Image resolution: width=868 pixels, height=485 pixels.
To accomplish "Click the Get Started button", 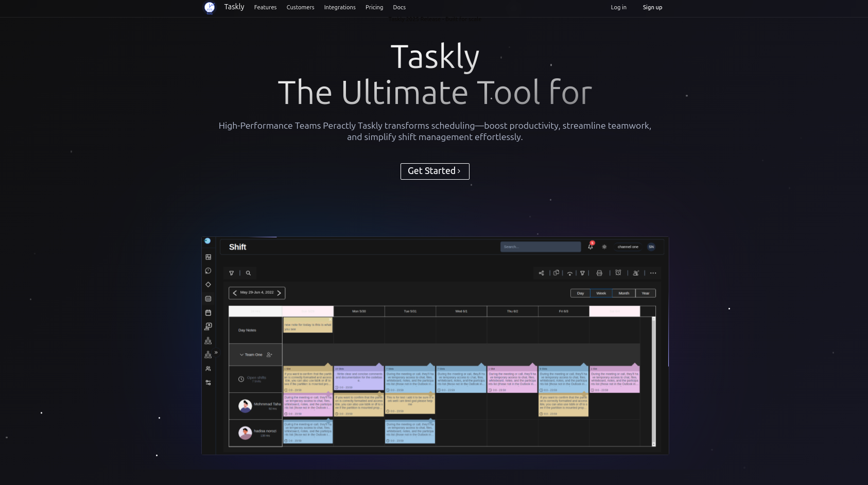I will tap(435, 171).
